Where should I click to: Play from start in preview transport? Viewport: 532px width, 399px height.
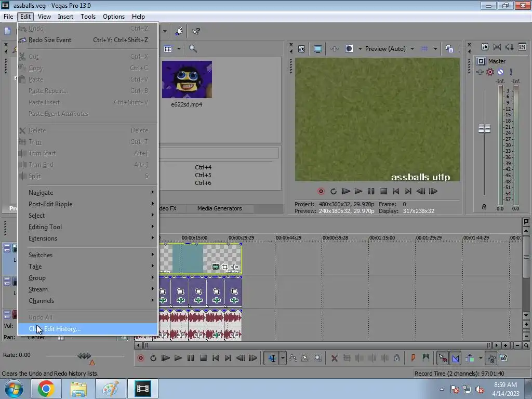pyautogui.click(x=345, y=191)
